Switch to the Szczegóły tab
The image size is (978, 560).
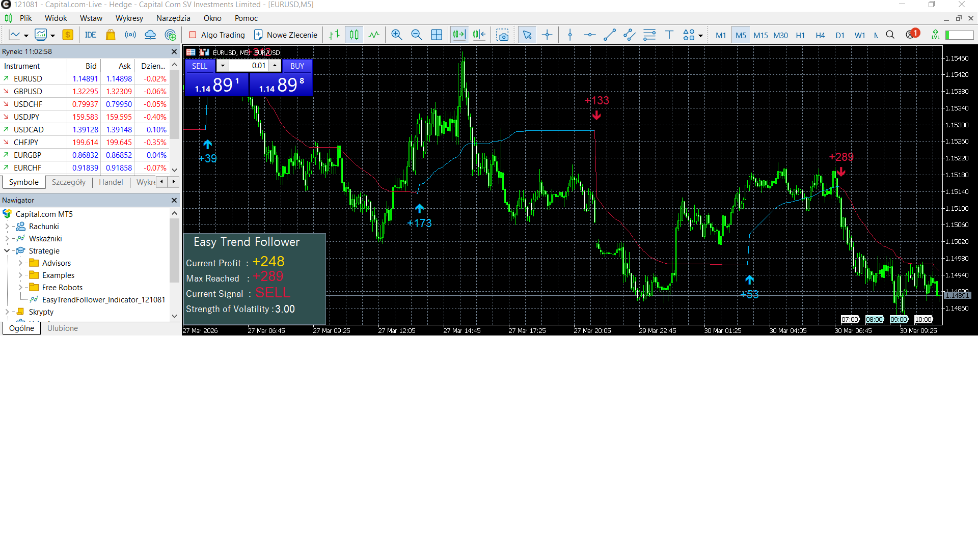point(69,182)
